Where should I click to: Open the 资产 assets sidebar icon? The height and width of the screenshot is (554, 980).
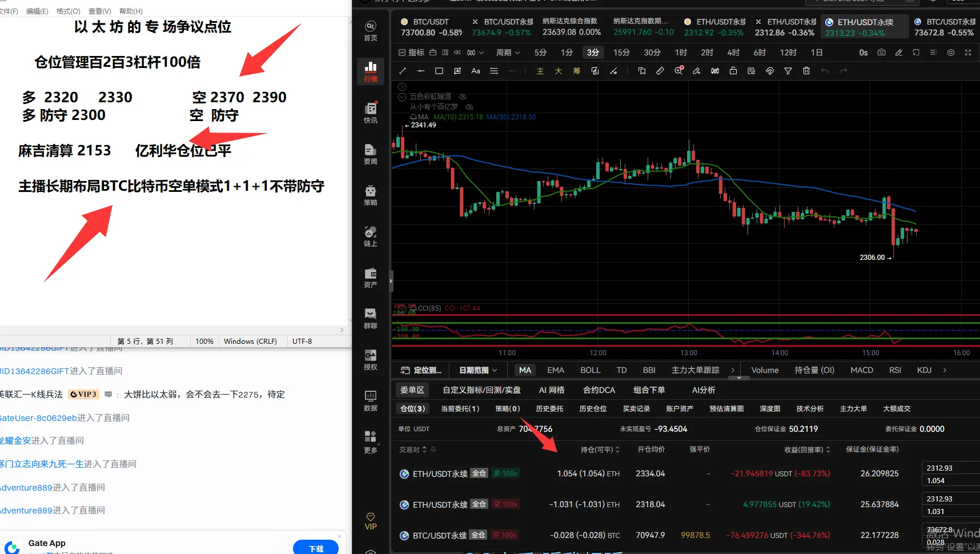click(371, 278)
